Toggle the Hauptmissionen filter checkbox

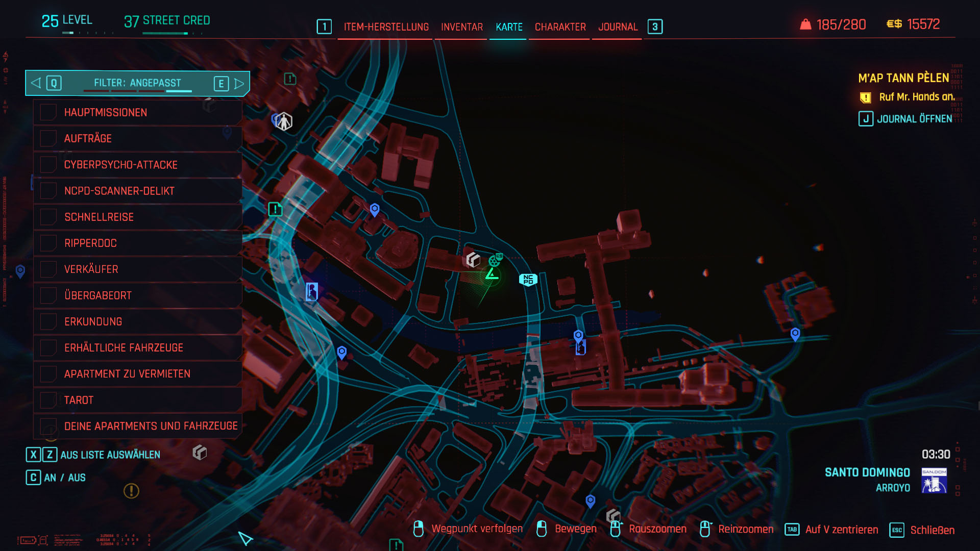click(48, 112)
